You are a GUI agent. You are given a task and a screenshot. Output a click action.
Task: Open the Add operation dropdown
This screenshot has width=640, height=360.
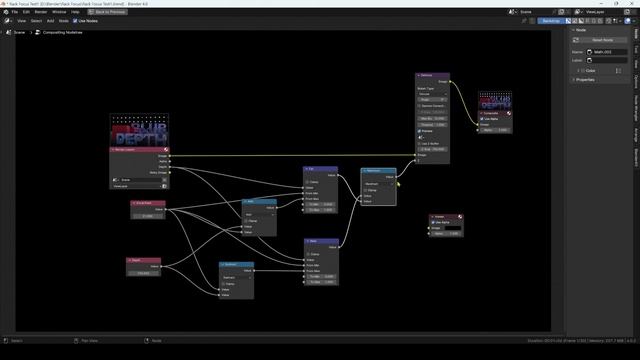click(x=259, y=215)
